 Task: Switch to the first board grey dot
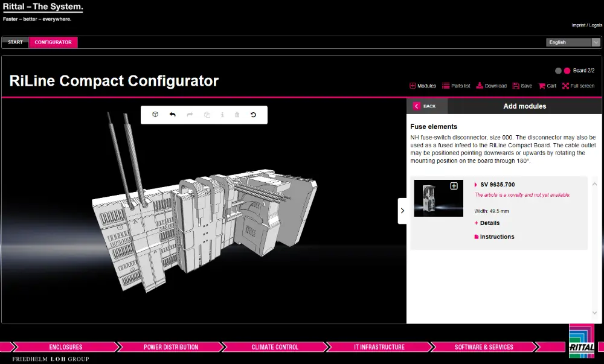point(558,71)
